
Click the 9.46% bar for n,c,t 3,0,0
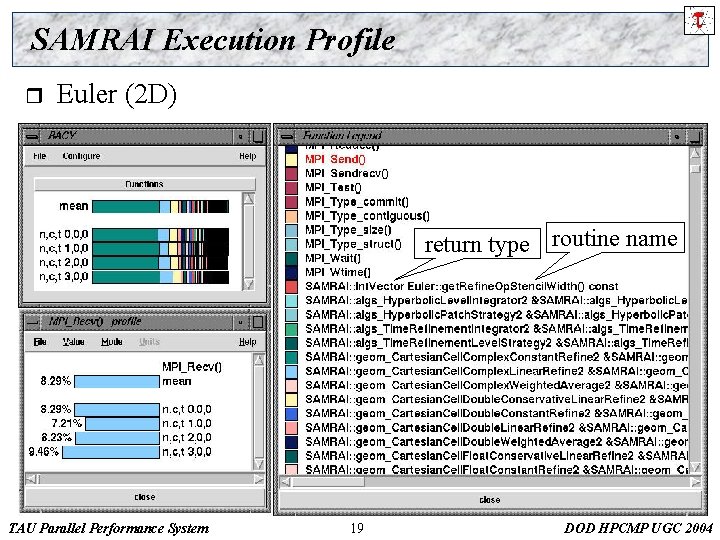(111, 452)
